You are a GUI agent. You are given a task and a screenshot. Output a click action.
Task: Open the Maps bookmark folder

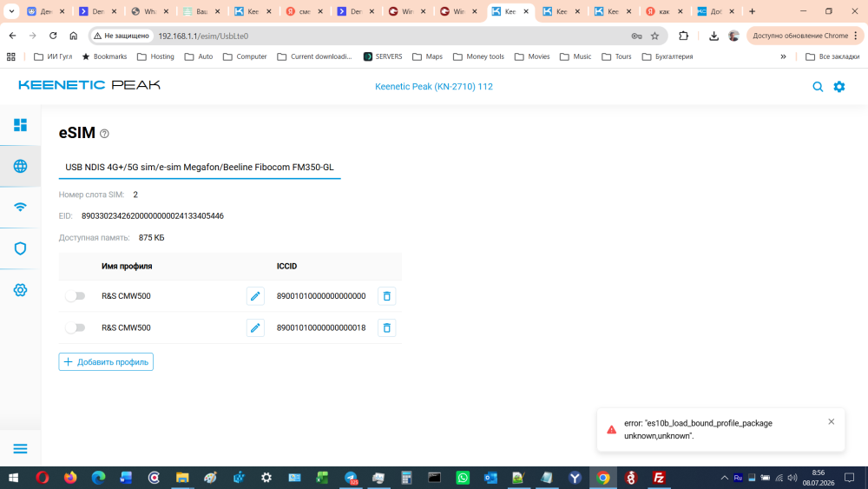point(427,56)
